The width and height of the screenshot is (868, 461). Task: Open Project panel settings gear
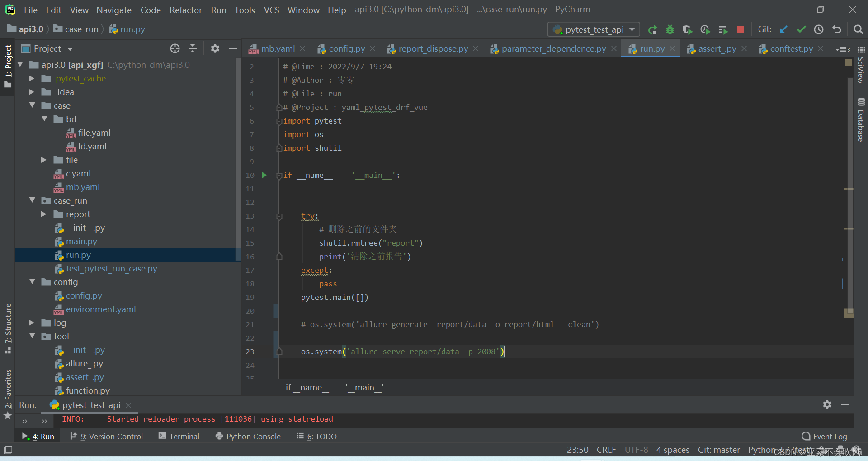(215, 48)
